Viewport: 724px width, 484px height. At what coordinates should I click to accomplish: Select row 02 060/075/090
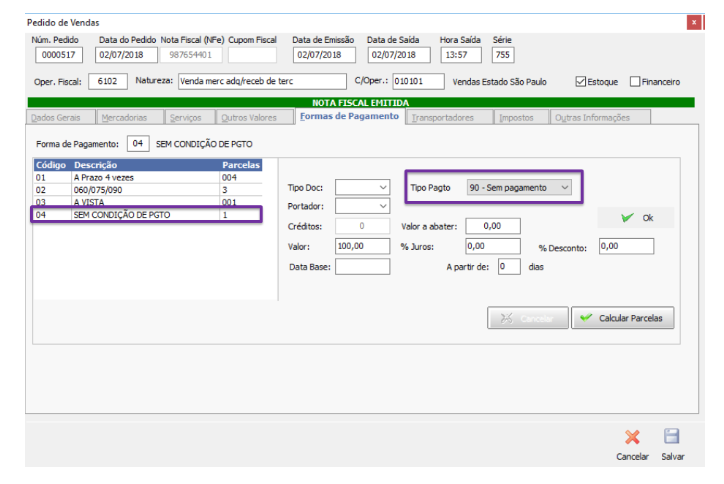148,190
